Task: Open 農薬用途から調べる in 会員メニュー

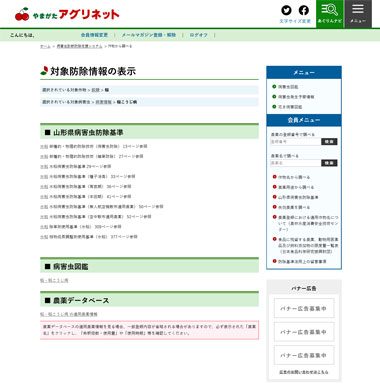Action: [x=296, y=187]
